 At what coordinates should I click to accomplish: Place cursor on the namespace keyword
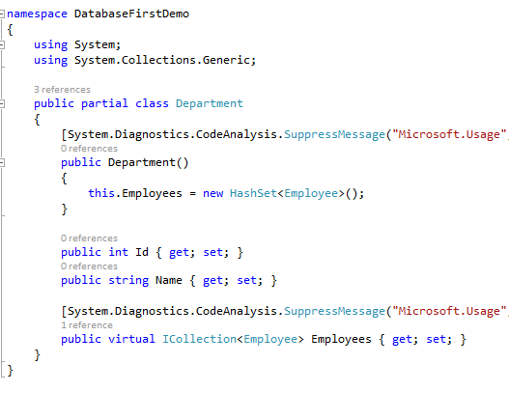pos(37,14)
